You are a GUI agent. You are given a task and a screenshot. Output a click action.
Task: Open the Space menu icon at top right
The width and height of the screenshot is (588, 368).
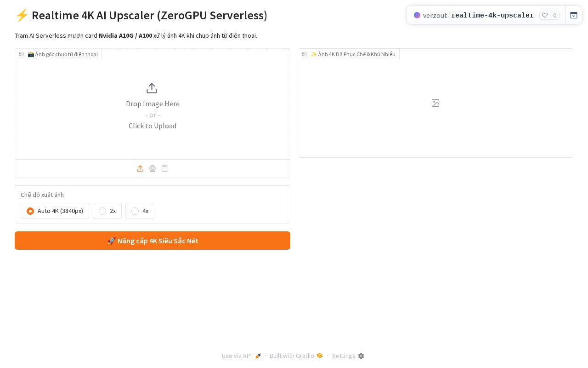[574, 15]
